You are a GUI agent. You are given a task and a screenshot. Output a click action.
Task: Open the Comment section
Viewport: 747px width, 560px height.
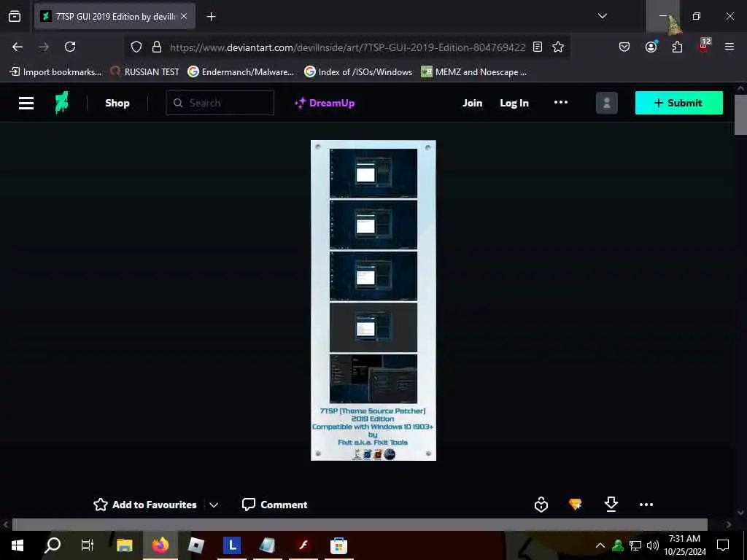click(274, 505)
